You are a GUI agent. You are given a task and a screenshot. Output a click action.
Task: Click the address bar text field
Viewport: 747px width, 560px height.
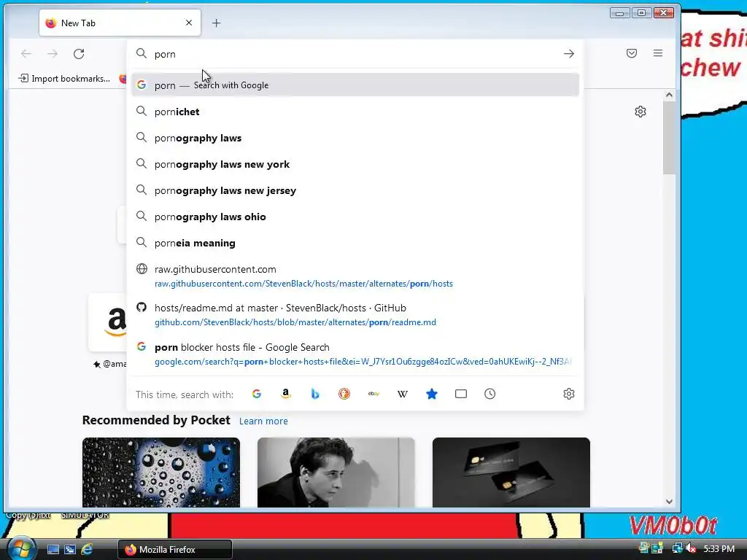point(355,54)
